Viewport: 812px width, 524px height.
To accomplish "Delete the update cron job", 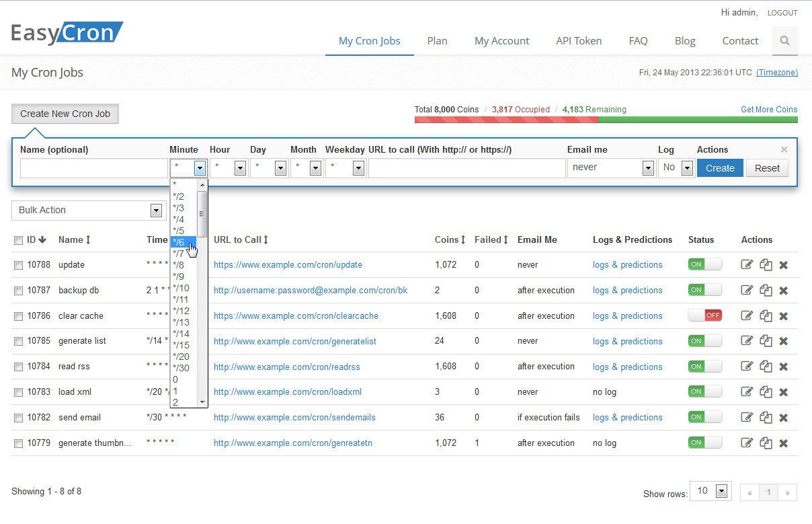I will (x=783, y=265).
